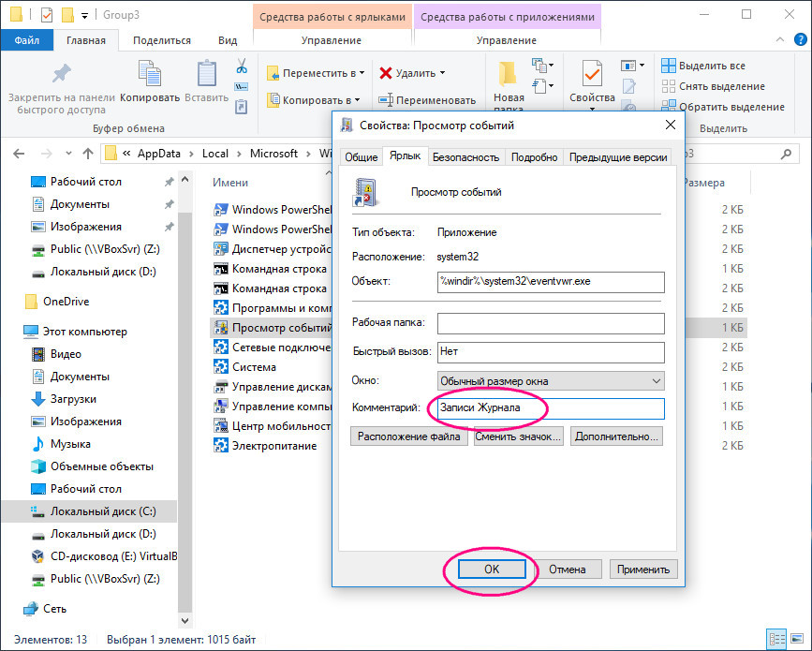Open recent locations dropdown near navigation arrows
The height and width of the screenshot is (651, 812).
pos(69,154)
